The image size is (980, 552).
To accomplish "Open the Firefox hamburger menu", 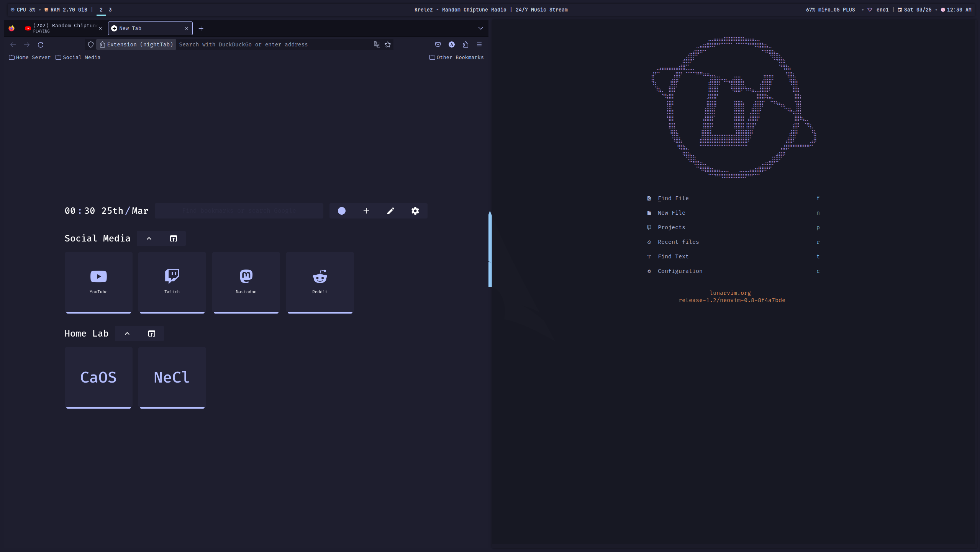I will tap(479, 44).
